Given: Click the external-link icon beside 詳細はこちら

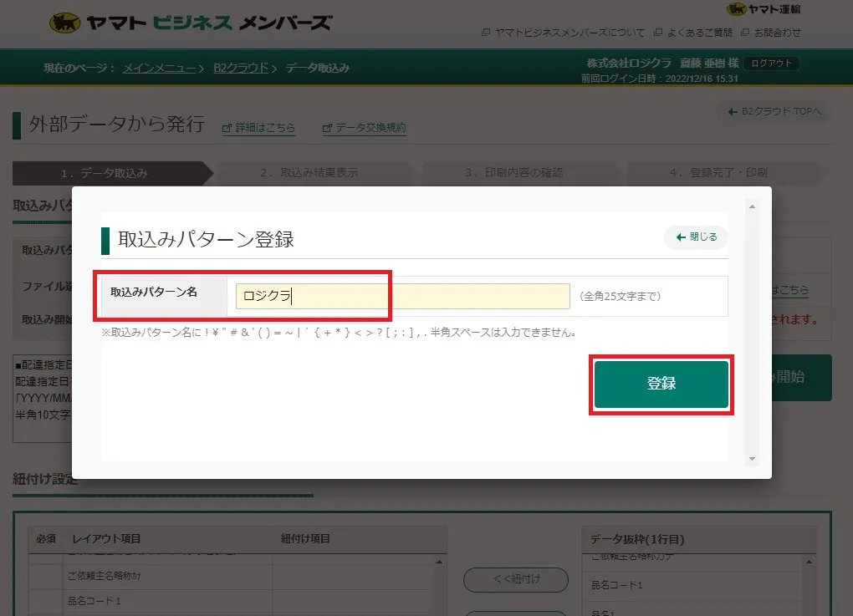Looking at the screenshot, I should pos(227,129).
